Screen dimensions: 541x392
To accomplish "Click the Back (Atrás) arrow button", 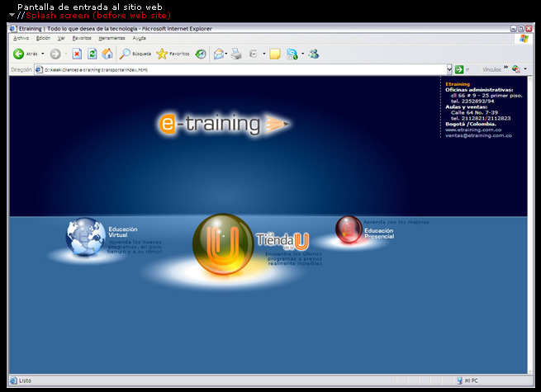I will pos(19,54).
